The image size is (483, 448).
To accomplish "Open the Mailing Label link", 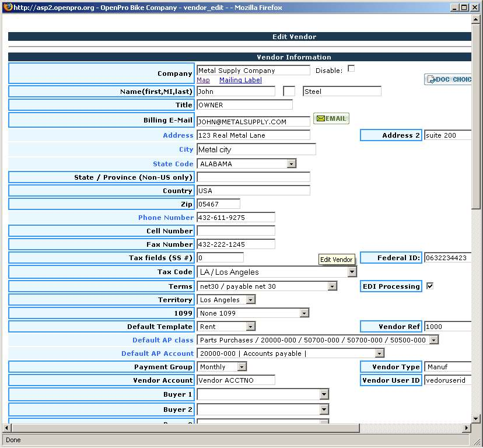I will click(x=240, y=80).
